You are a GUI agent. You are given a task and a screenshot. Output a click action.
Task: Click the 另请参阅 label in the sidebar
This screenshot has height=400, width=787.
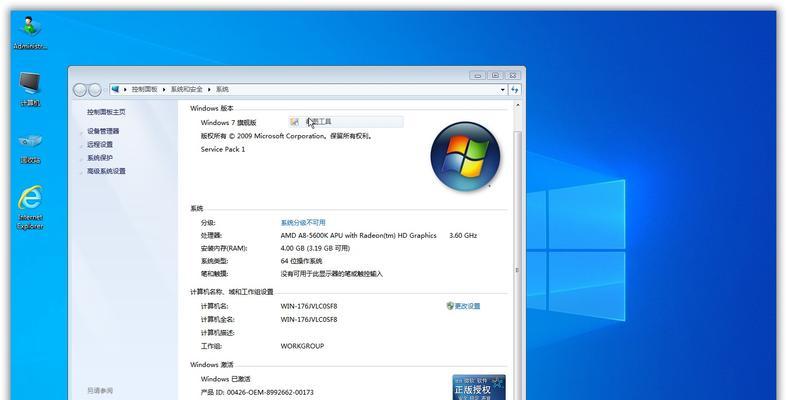[100, 390]
